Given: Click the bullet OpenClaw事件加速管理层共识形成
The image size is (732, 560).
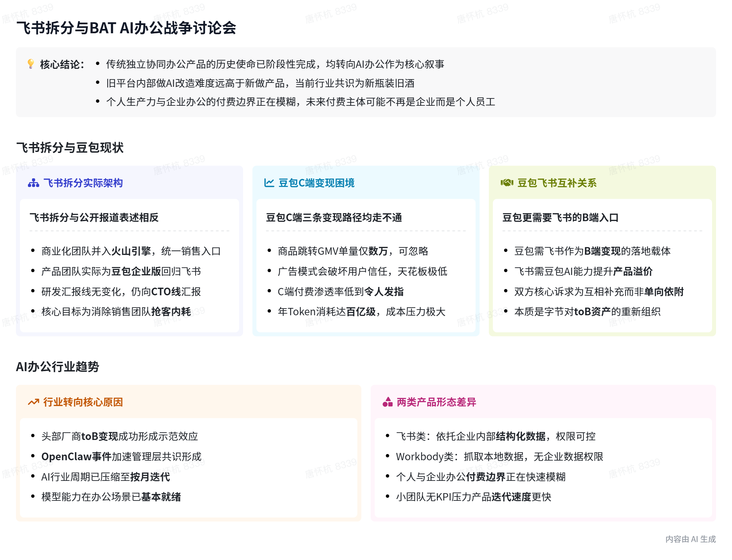Looking at the screenshot, I should pos(121,457).
